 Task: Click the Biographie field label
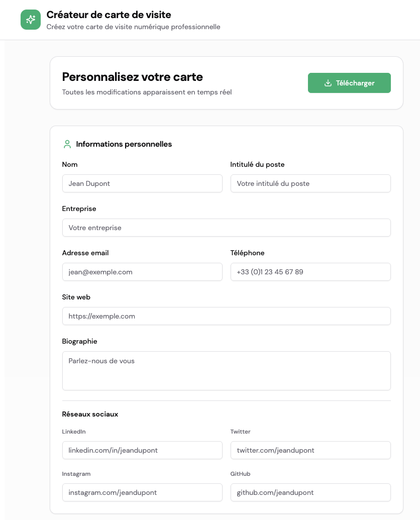(79, 341)
